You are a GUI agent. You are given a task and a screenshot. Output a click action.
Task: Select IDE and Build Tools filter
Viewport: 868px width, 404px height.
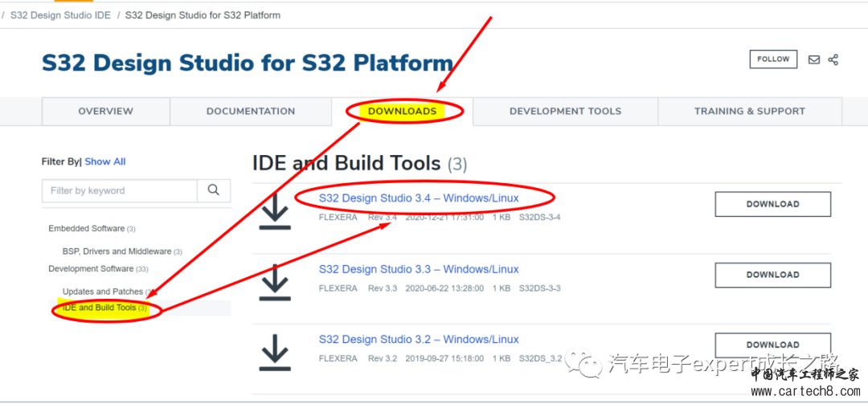(x=104, y=308)
